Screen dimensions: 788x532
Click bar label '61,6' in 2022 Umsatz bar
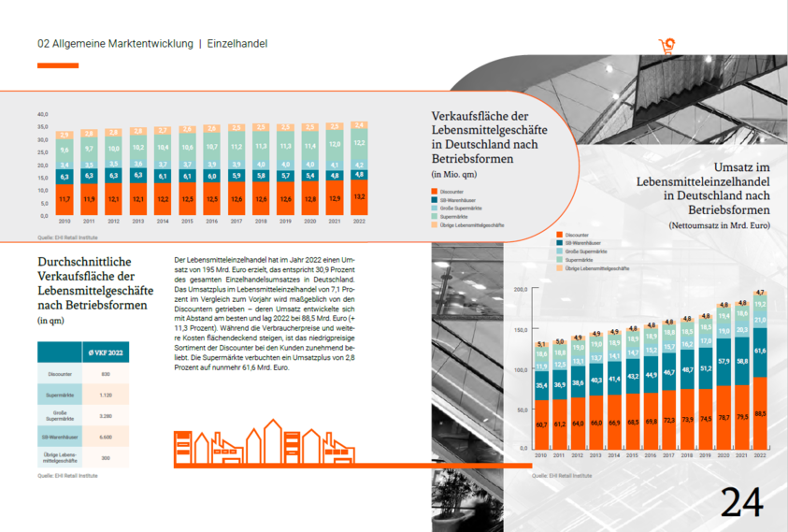[760, 351]
